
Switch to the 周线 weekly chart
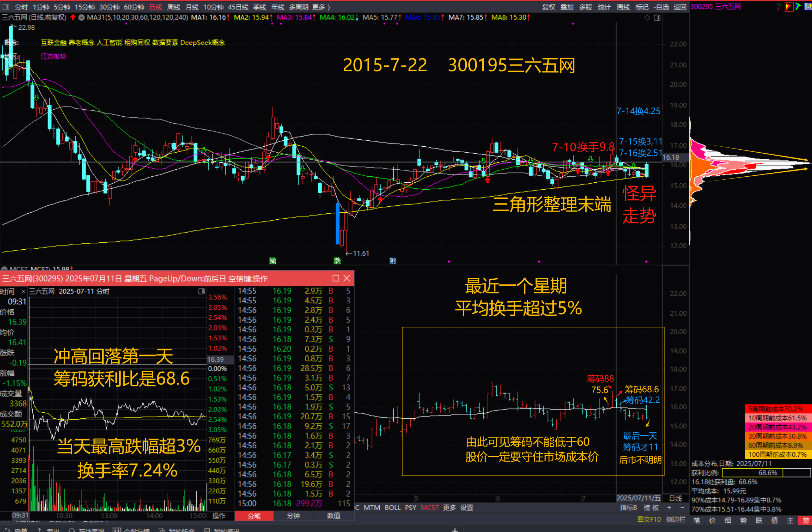(174, 7)
